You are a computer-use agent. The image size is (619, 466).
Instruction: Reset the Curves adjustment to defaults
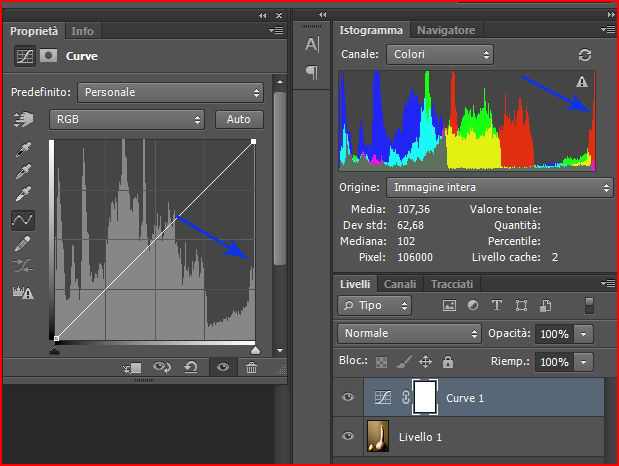[190, 368]
